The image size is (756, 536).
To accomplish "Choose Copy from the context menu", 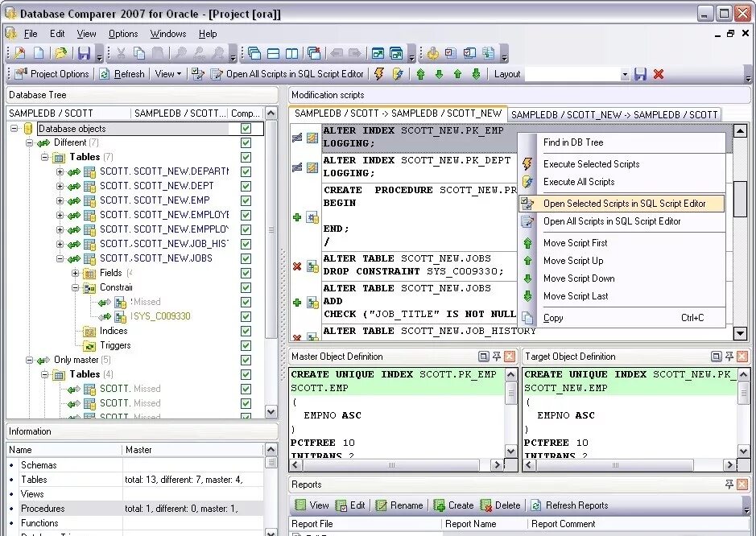I will click(622, 318).
